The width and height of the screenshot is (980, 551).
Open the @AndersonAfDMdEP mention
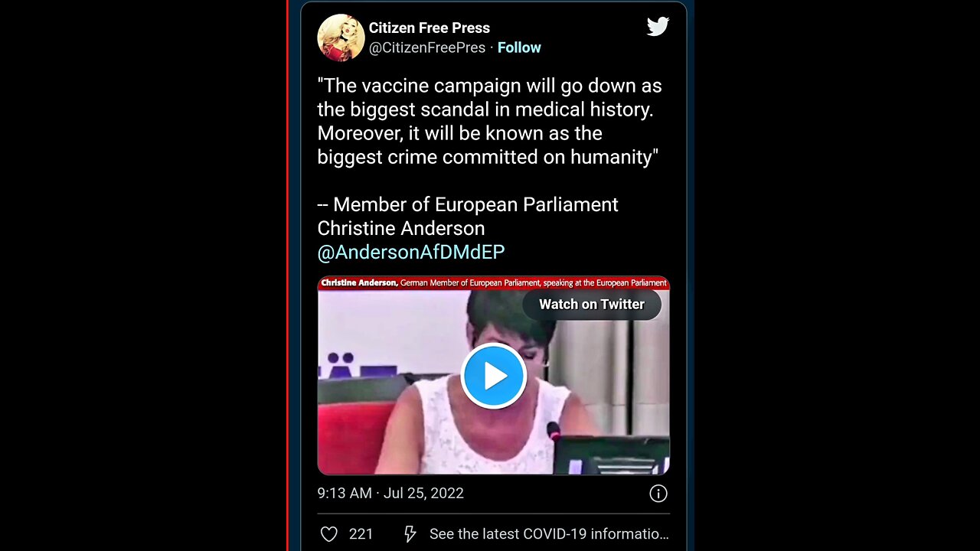411,252
